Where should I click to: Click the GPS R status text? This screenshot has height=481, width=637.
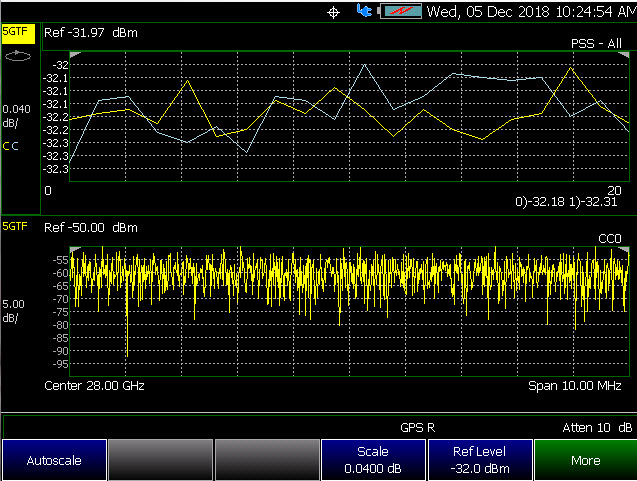tap(418, 427)
